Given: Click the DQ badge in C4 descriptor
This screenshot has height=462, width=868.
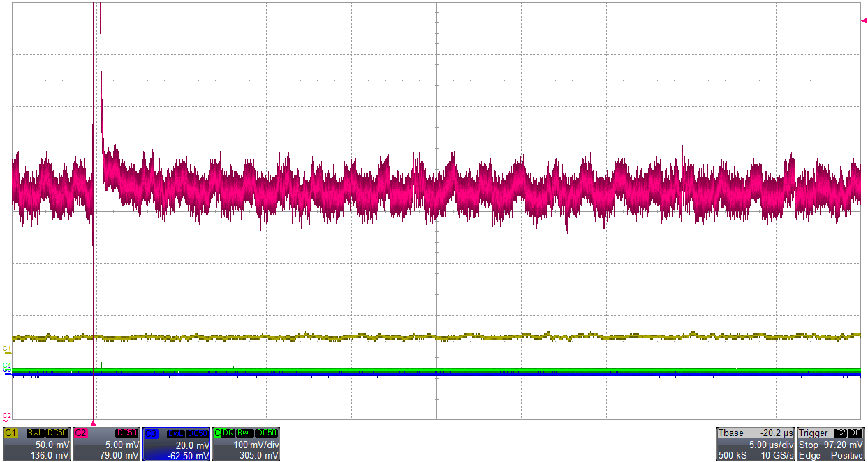Looking at the screenshot, I should (x=228, y=433).
